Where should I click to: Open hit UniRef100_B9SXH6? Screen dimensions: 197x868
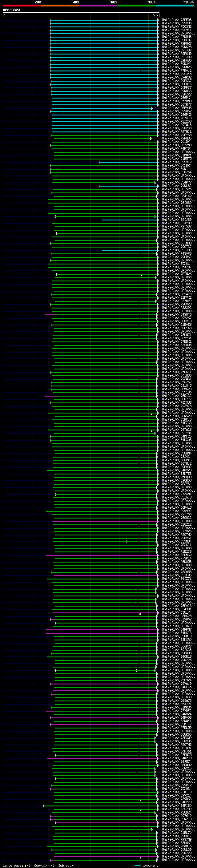(x=177, y=23)
